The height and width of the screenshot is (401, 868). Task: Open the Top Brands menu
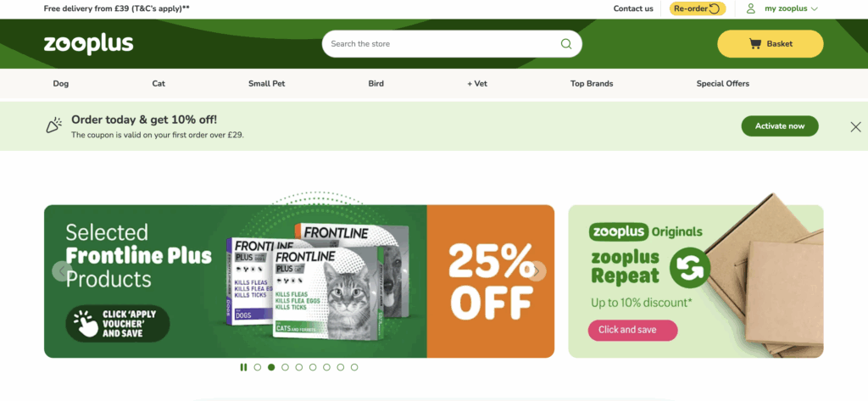click(x=592, y=84)
